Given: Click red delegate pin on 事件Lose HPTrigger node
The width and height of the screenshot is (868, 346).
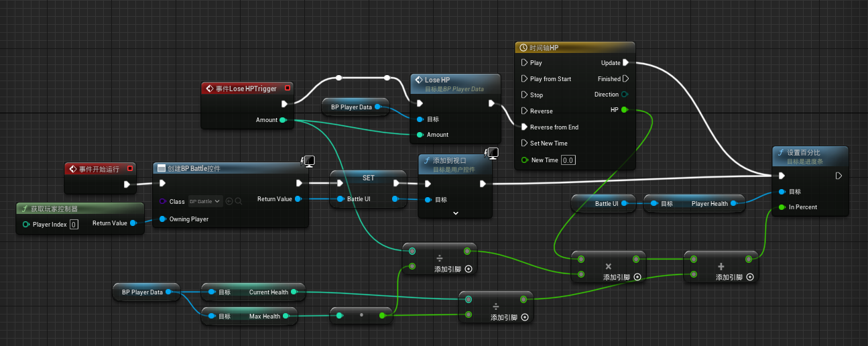Looking at the screenshot, I should [x=288, y=88].
